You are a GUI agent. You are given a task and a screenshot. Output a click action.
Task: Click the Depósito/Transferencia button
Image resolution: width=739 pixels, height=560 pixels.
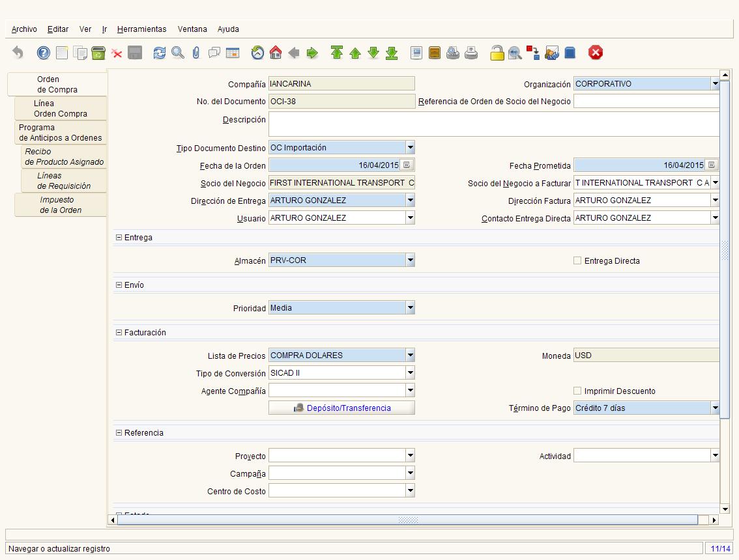coord(341,408)
